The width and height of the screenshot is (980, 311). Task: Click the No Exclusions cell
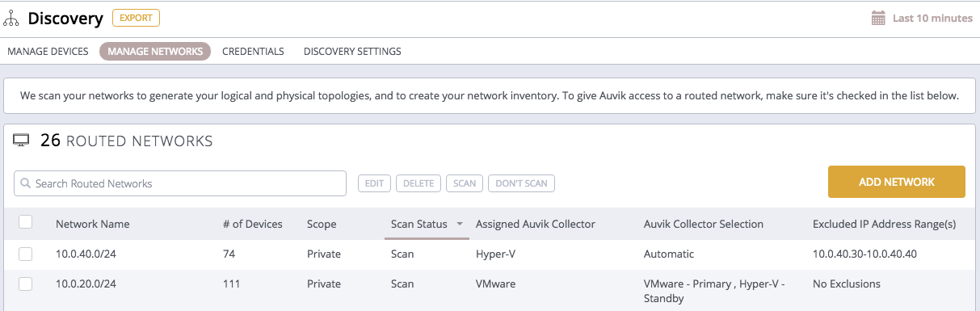847,284
